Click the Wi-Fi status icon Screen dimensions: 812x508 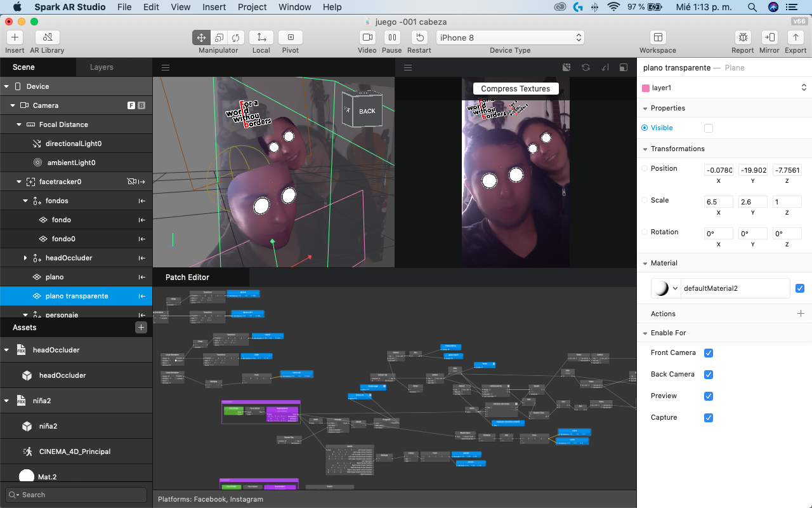pyautogui.click(x=613, y=7)
